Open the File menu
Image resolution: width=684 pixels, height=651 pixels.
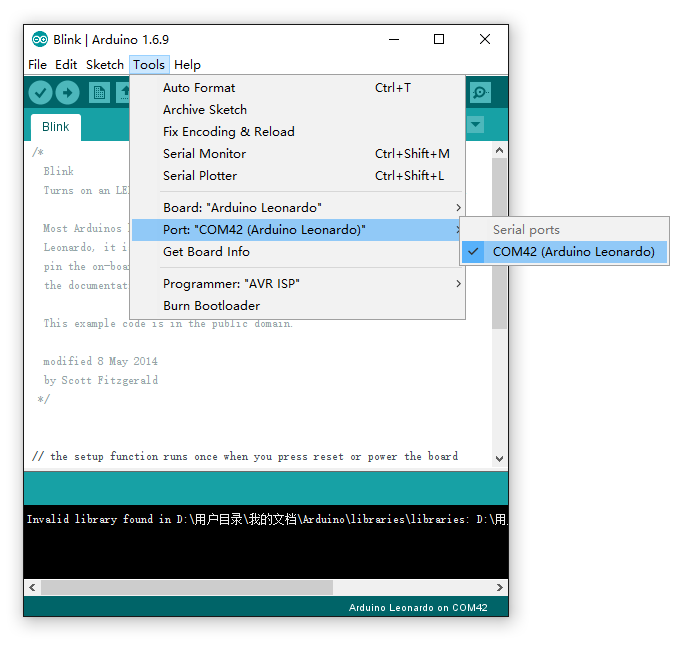click(38, 65)
